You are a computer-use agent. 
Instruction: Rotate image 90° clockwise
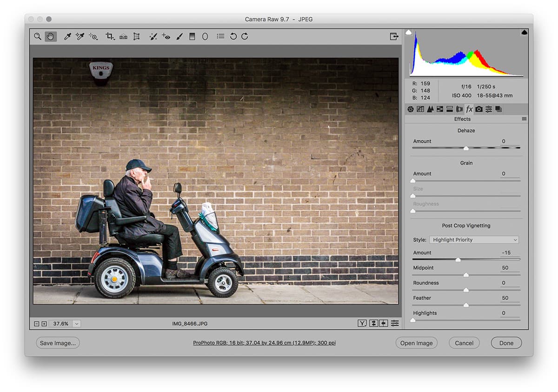[245, 36]
